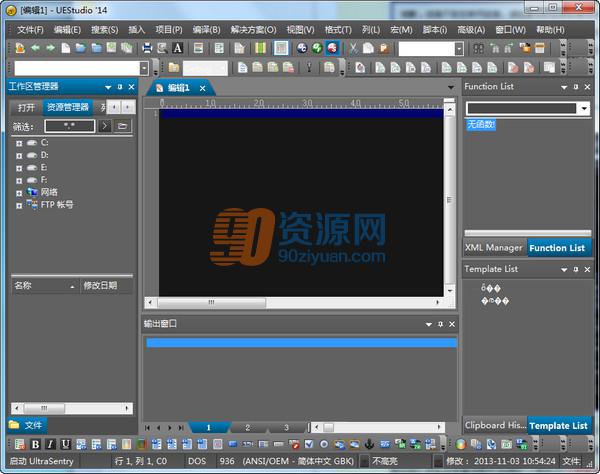The width and height of the screenshot is (600, 474).
Task: Toggle auto-hide pin on Function List panel
Action: coord(576,87)
